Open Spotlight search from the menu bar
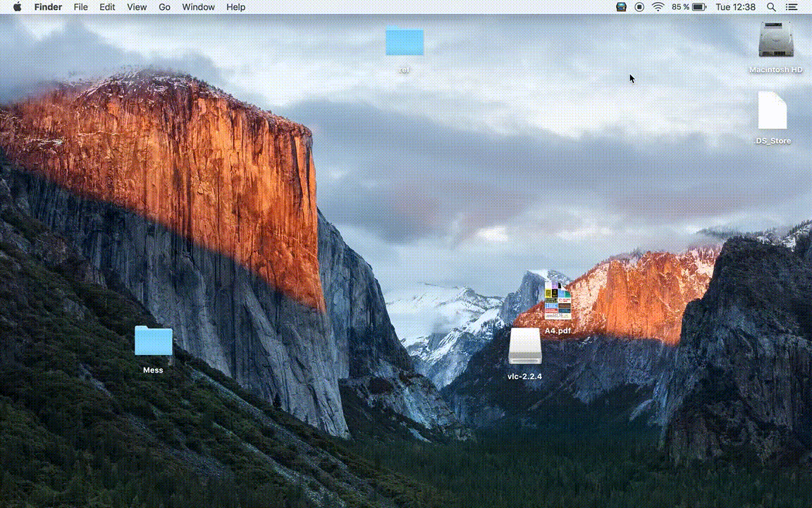812x508 pixels. 771,7
